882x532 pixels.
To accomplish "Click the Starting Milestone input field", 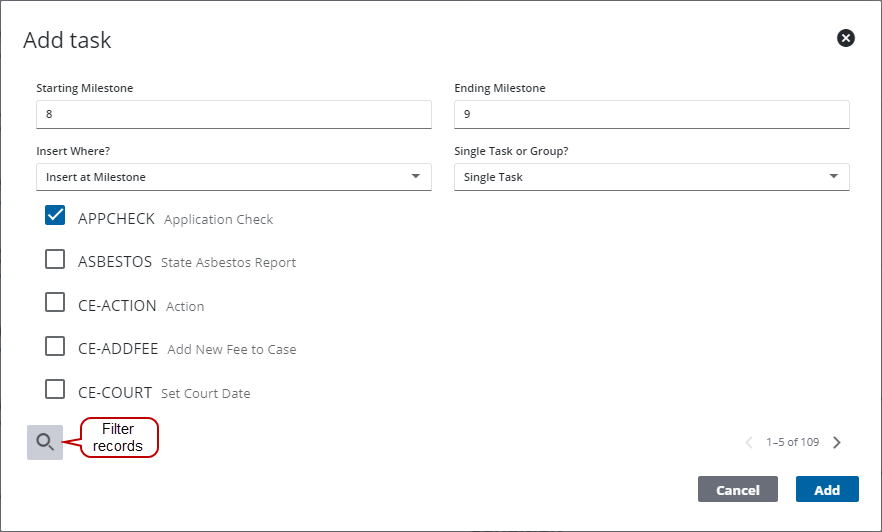I will coord(234,115).
